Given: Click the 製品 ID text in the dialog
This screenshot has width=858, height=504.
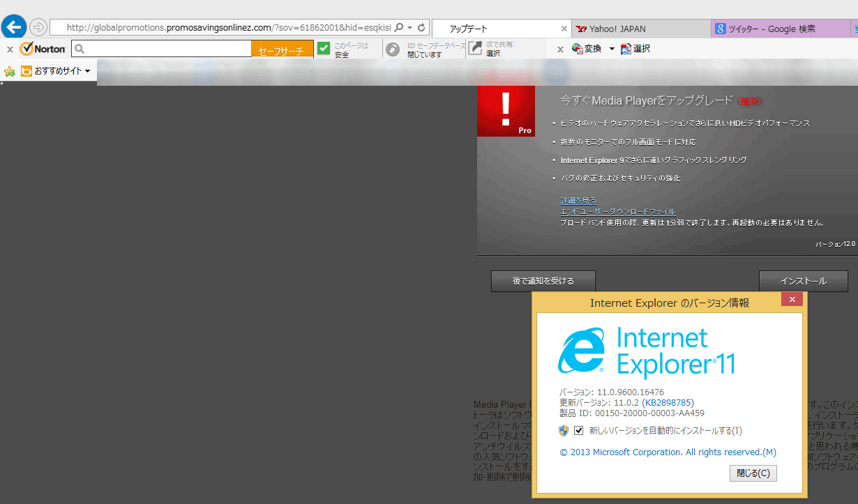Looking at the screenshot, I should tap(632, 413).
